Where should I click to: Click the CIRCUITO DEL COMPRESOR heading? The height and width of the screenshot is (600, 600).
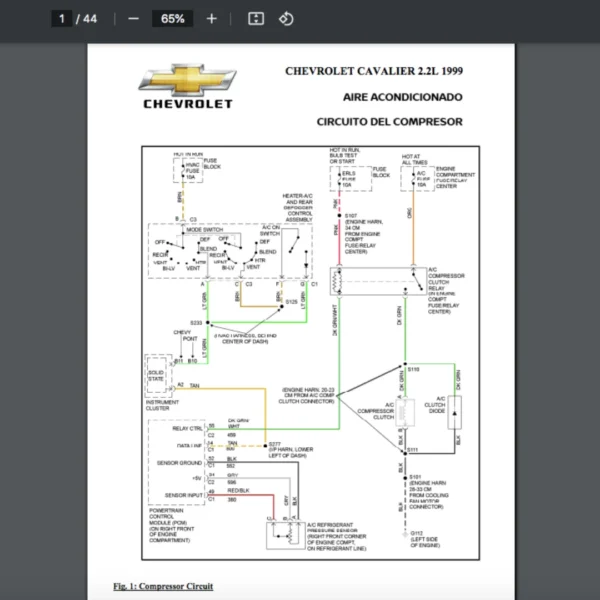pos(390,122)
